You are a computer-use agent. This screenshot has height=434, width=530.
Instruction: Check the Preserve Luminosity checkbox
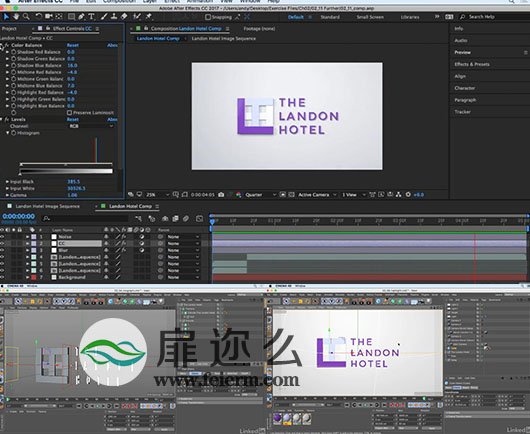[69, 113]
